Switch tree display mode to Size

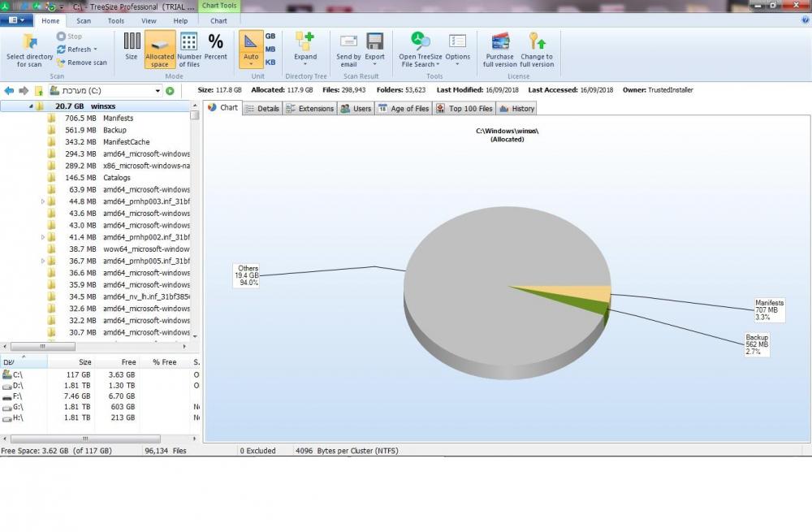click(132, 48)
